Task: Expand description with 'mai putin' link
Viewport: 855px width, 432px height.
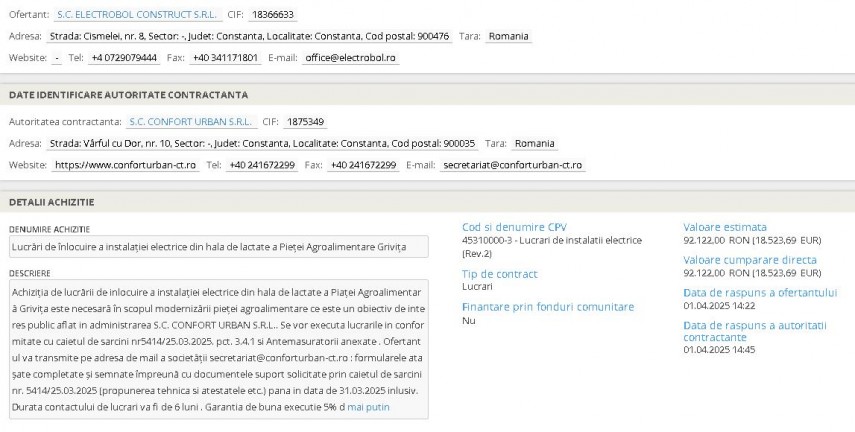Action: pyautogui.click(x=369, y=407)
